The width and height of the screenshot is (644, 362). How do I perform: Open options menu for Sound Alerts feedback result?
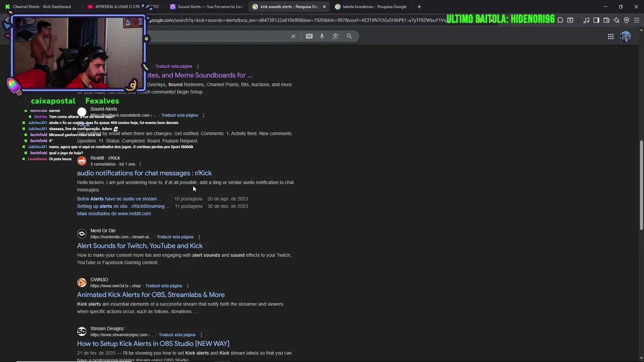(x=203, y=115)
